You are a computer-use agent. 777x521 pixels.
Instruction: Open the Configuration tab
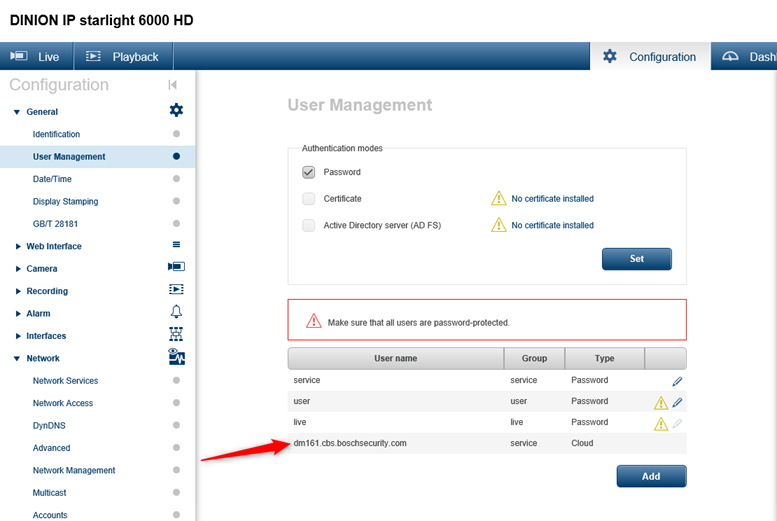(x=650, y=56)
